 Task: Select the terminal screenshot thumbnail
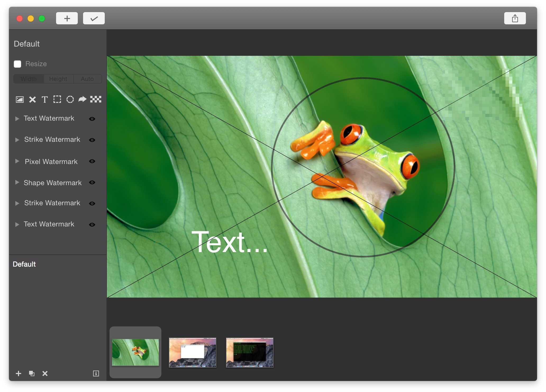[249, 353]
